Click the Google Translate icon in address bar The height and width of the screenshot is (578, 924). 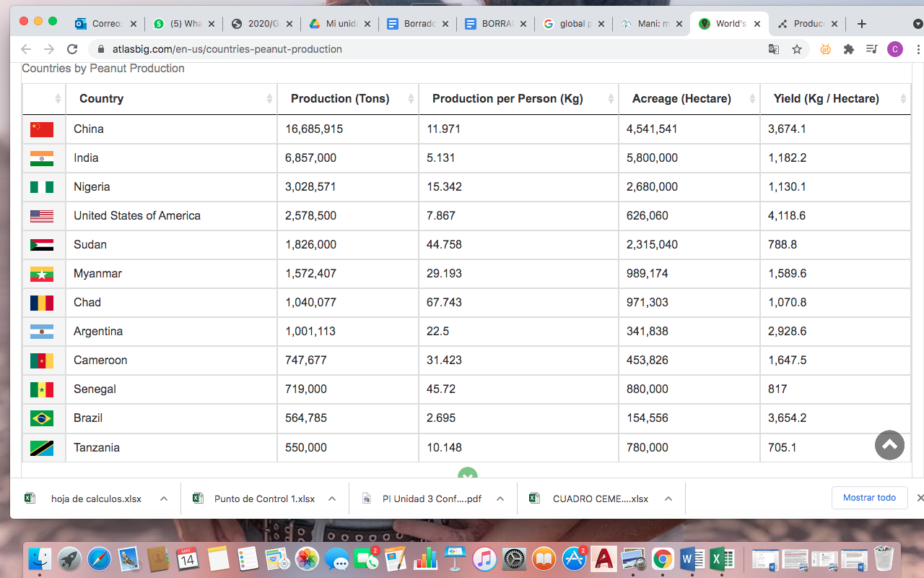point(774,49)
